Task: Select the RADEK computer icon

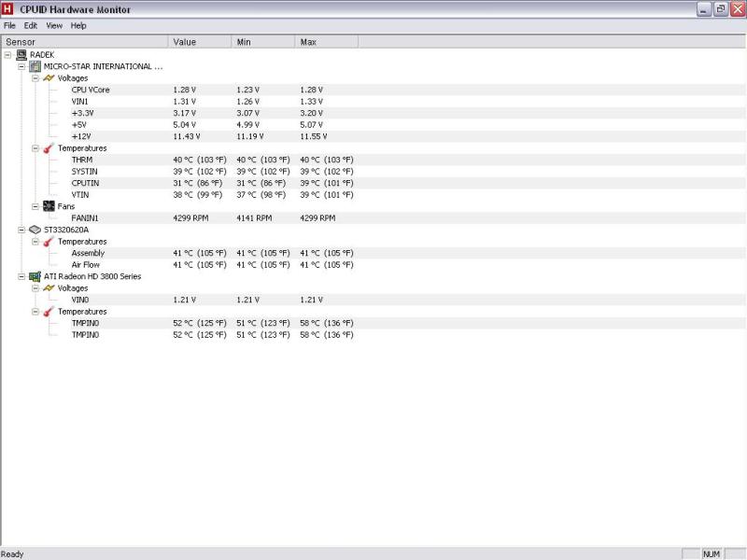Action: point(21,55)
